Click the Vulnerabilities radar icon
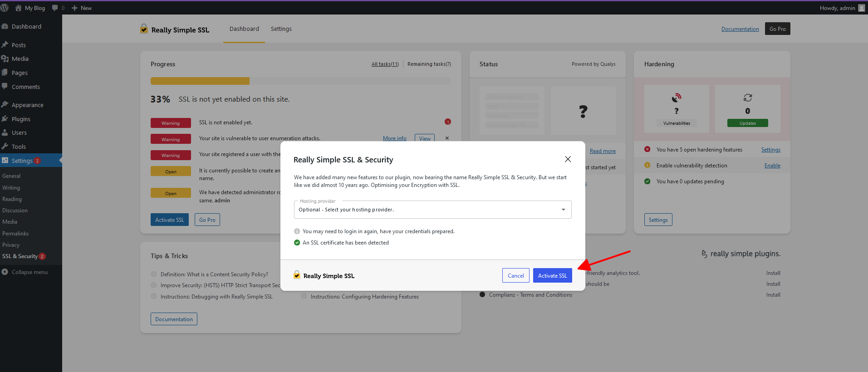This screenshot has width=868, height=372. click(x=677, y=98)
